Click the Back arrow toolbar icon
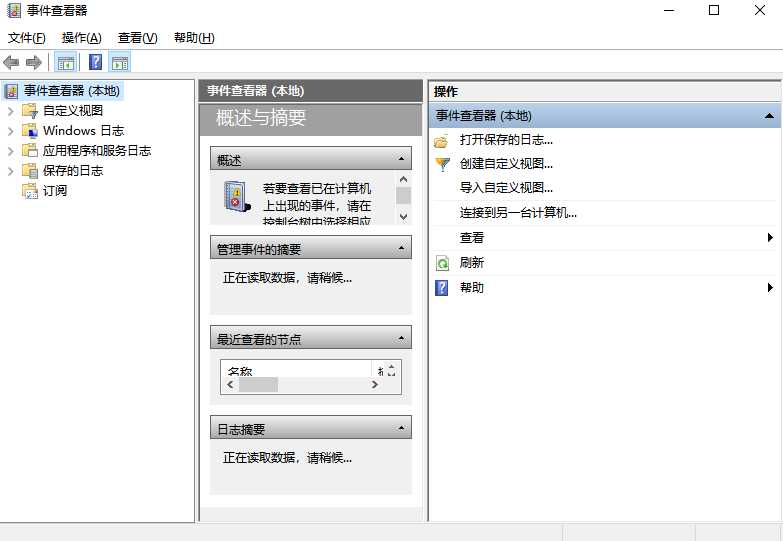783x541 pixels. pyautogui.click(x=11, y=62)
